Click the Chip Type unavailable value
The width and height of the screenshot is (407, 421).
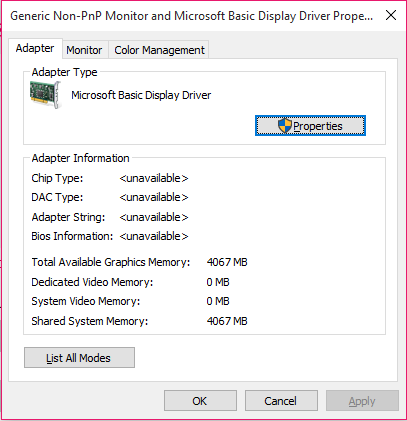coord(154,178)
